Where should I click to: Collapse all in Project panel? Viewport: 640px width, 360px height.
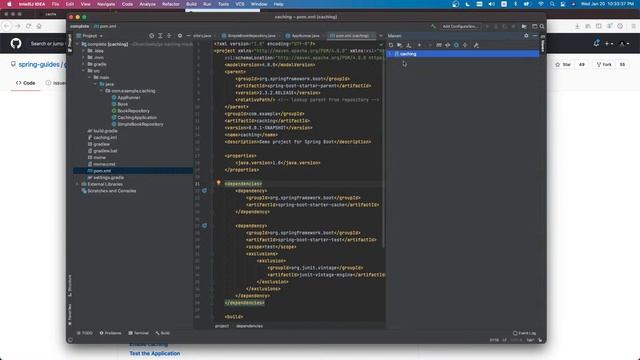pos(169,36)
